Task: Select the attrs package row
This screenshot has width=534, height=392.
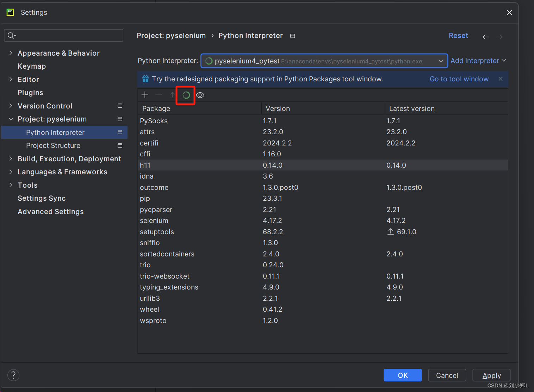Action: (323, 132)
